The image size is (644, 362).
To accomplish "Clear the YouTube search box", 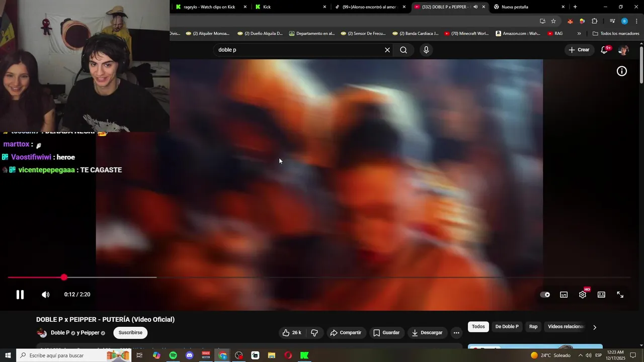I will tap(387, 50).
